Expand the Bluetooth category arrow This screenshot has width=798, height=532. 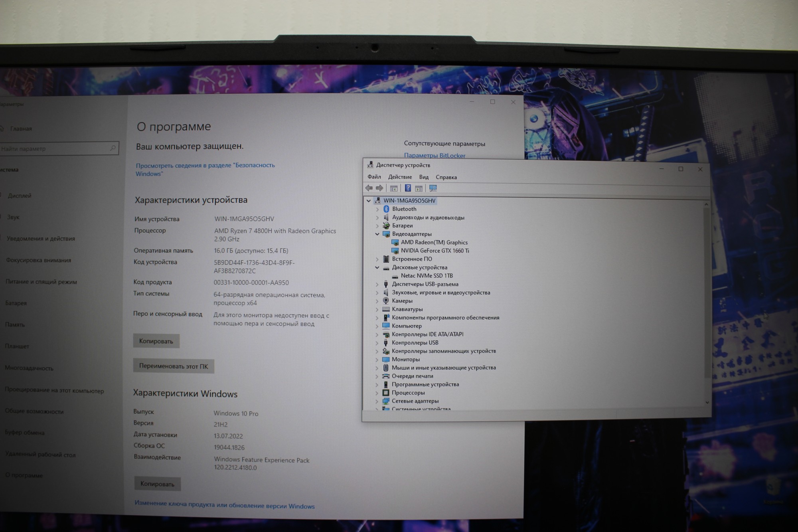pyautogui.click(x=377, y=209)
